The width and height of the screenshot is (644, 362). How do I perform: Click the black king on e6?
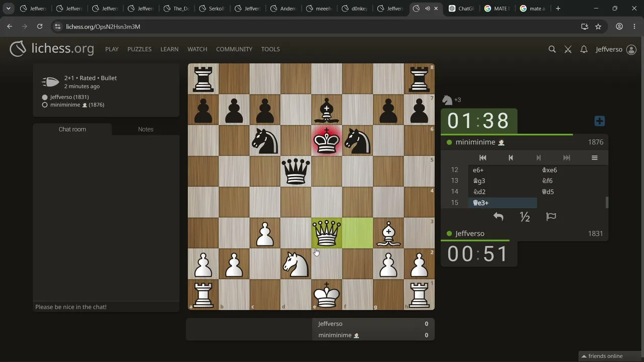pos(327,140)
